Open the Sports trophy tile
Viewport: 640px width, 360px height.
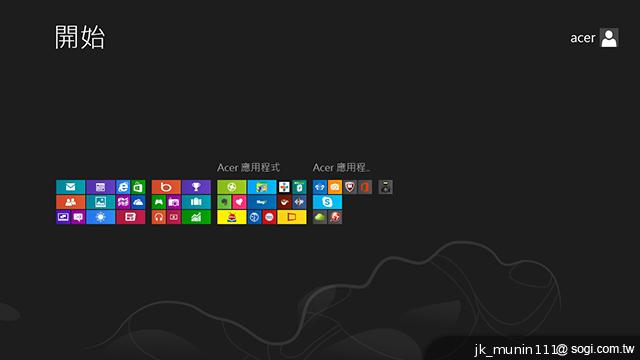pyautogui.click(x=196, y=187)
